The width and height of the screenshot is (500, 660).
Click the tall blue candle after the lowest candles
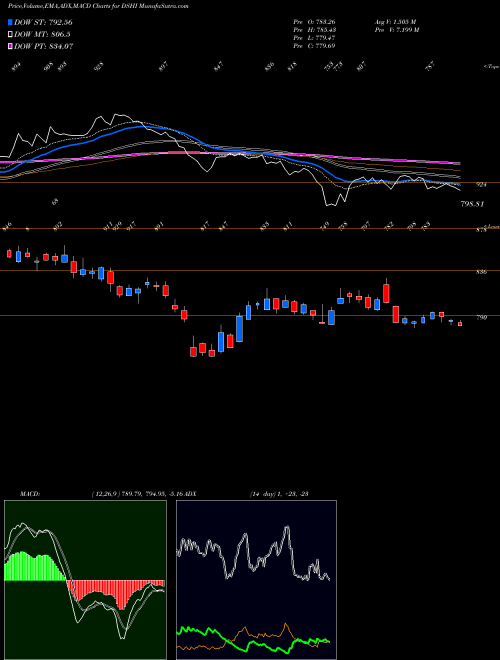coord(239,327)
